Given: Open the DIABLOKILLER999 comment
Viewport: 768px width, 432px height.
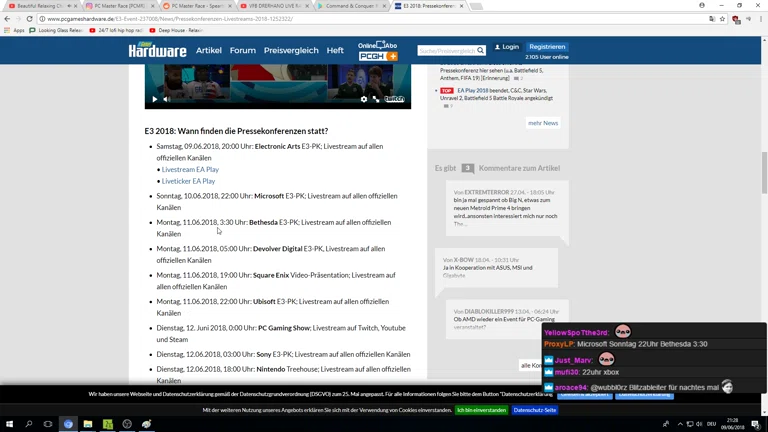Looking at the screenshot, I should 507,319.
